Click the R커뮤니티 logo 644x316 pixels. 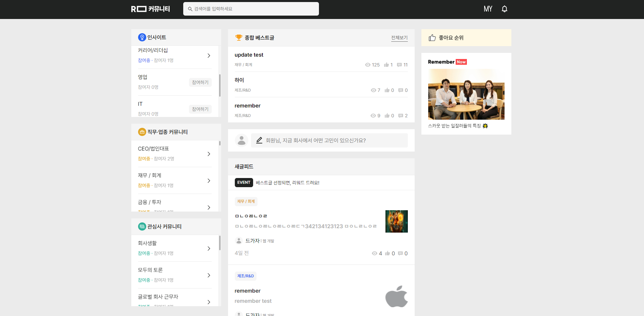pyautogui.click(x=151, y=9)
